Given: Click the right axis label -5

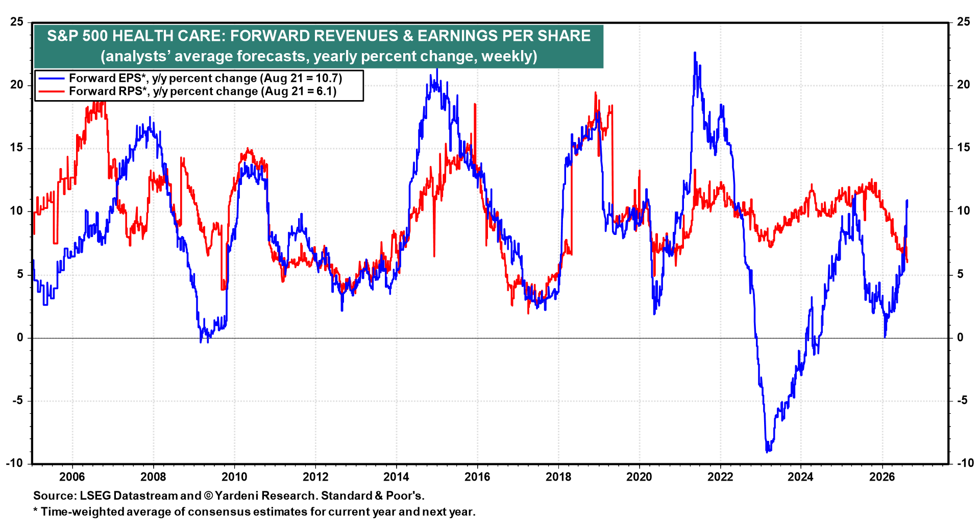Looking at the screenshot, I should click(x=962, y=400).
